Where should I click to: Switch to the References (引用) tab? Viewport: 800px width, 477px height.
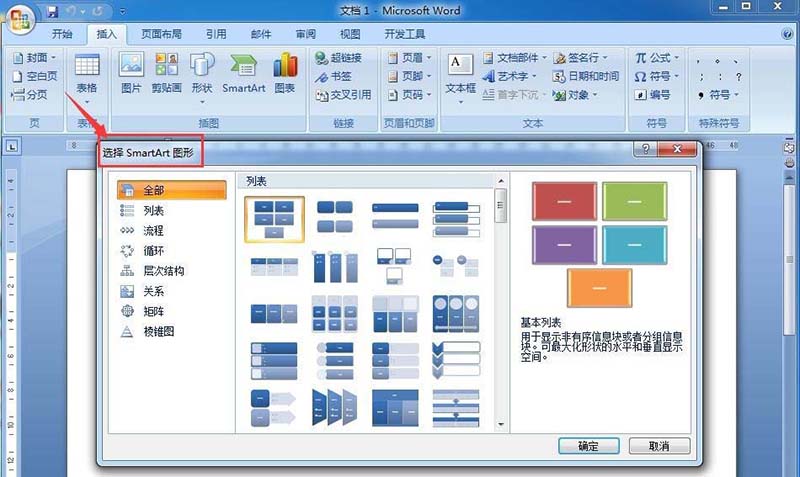coord(216,34)
